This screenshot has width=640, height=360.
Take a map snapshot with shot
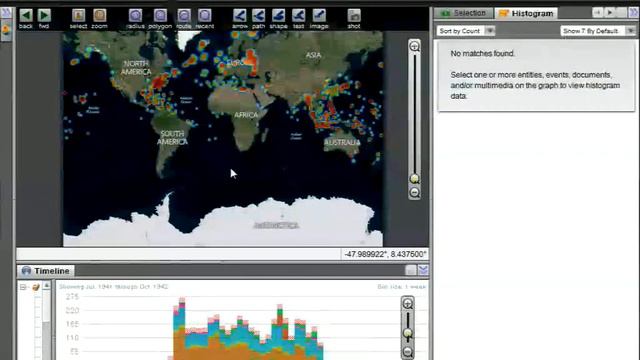[354, 19]
